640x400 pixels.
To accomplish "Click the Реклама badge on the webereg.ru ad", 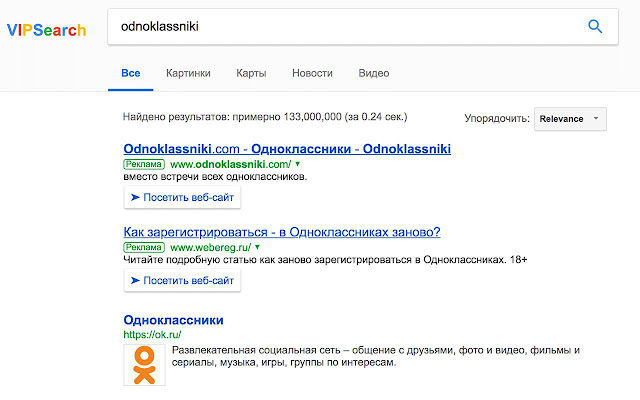I will [x=144, y=246].
